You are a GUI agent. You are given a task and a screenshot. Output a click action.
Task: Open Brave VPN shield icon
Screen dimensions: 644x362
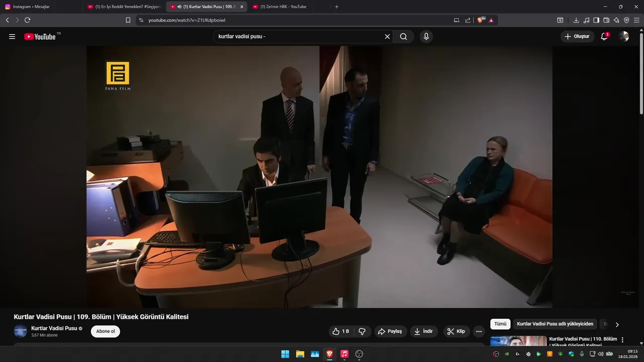[x=626, y=20]
